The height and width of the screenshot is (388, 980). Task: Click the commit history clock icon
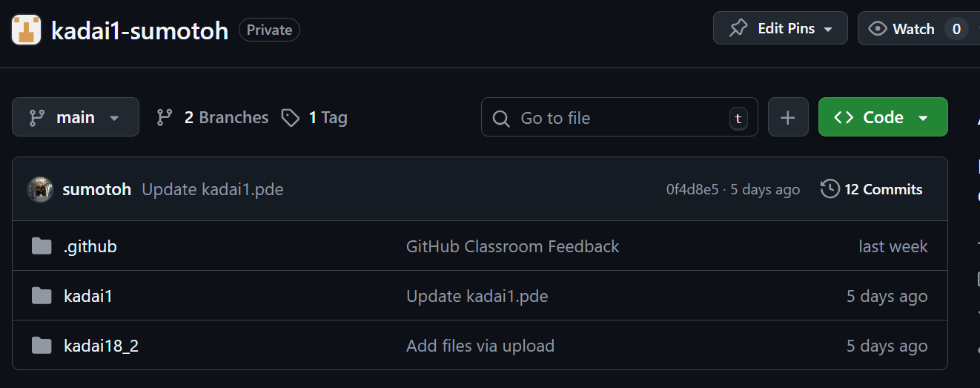tap(830, 189)
